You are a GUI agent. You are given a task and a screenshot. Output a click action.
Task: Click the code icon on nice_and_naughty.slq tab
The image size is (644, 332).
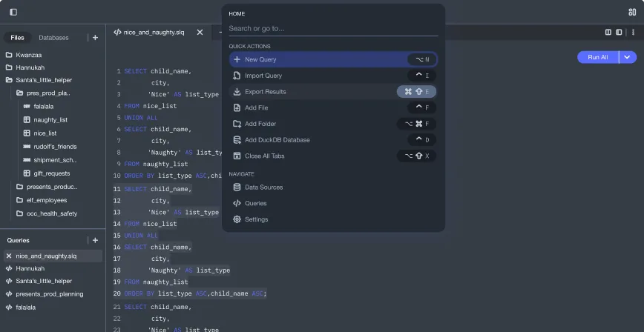(117, 32)
